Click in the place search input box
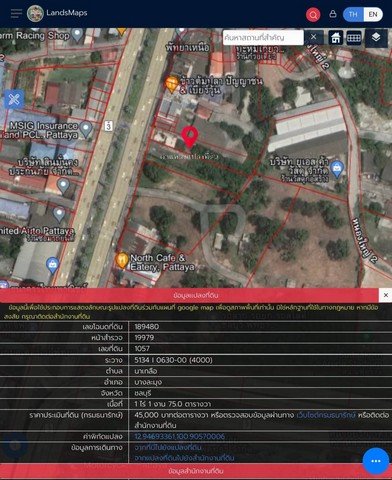This screenshot has width=392, height=480. [x=263, y=37]
